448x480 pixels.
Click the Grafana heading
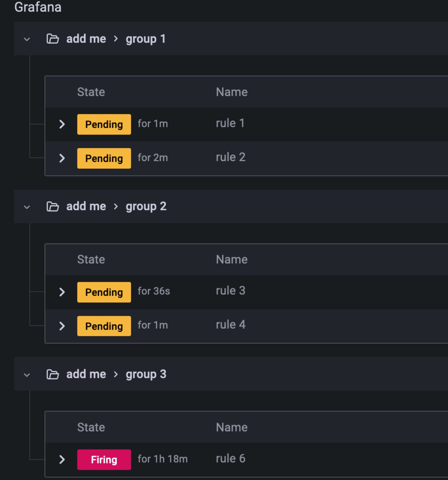pos(38,7)
